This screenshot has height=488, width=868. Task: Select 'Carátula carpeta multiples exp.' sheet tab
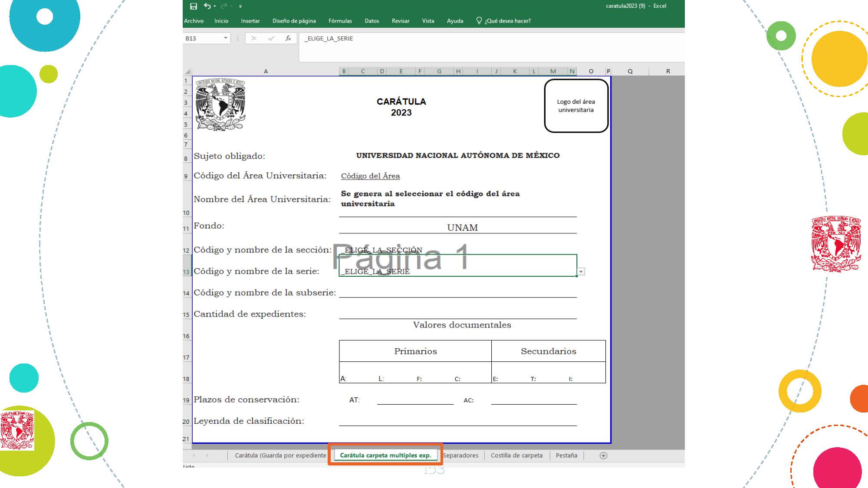[x=385, y=455]
